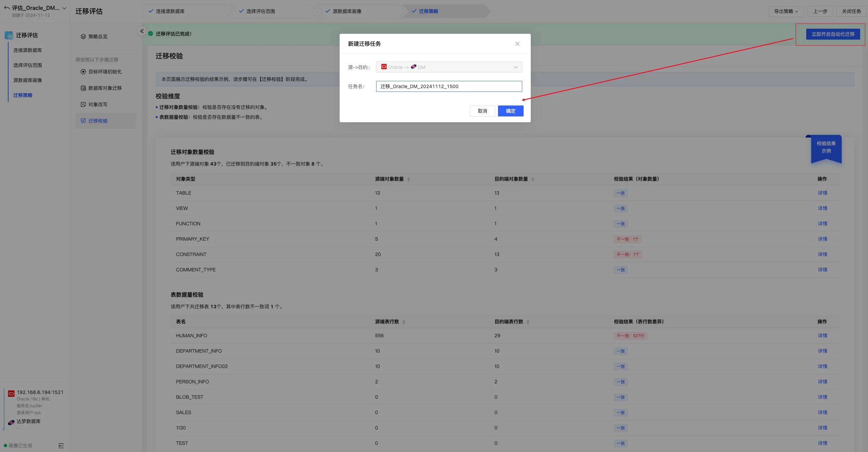Sort by 源端对象数量 column

pyautogui.click(x=408, y=179)
